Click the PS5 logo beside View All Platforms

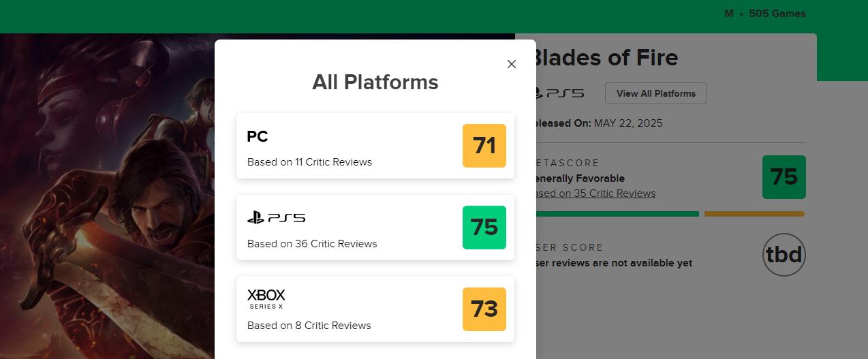(560, 93)
